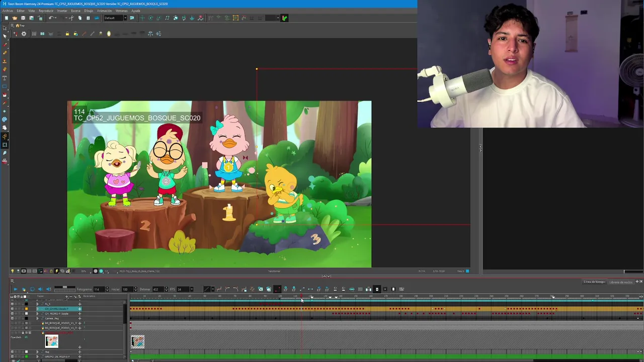Open the Default workspace dropdown
Viewport: 644px width, 362px height.
115,18
